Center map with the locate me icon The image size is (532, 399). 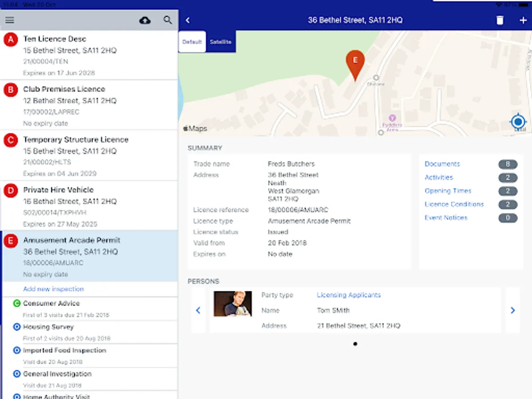pyautogui.click(x=518, y=121)
